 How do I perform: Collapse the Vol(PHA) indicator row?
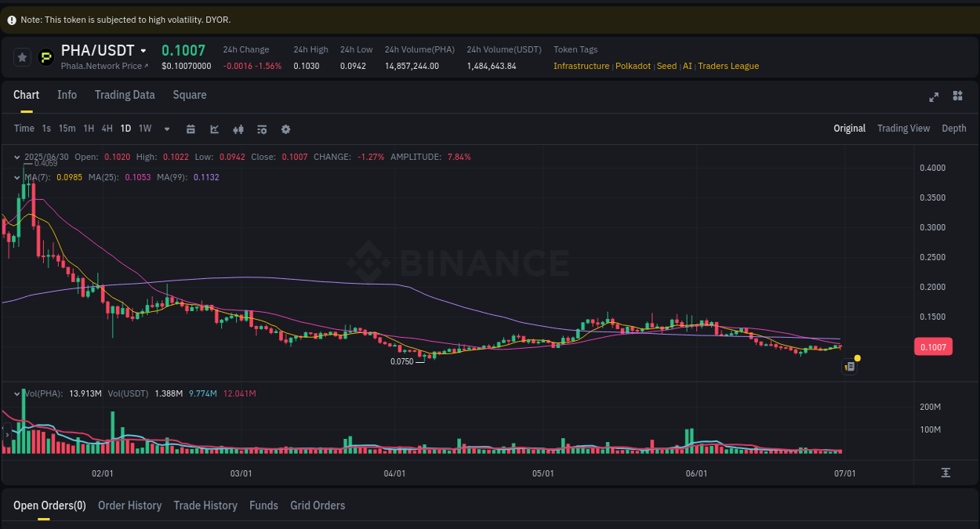pyautogui.click(x=18, y=393)
